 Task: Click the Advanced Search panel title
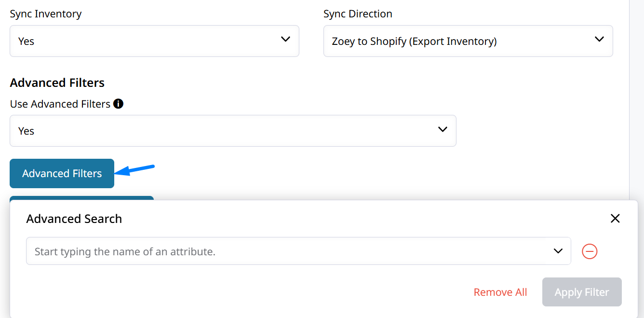pyautogui.click(x=74, y=219)
